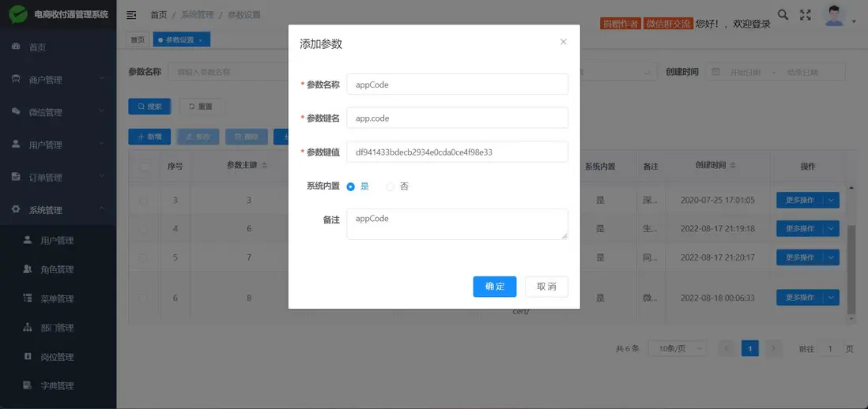This screenshot has height=409, width=868.
Task: Close the 参数设置 tab with its x
Action: (200, 39)
